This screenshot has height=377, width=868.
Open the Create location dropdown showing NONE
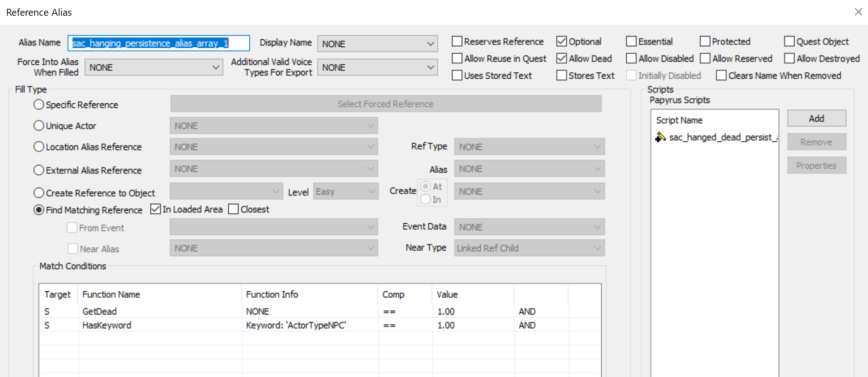tap(529, 191)
